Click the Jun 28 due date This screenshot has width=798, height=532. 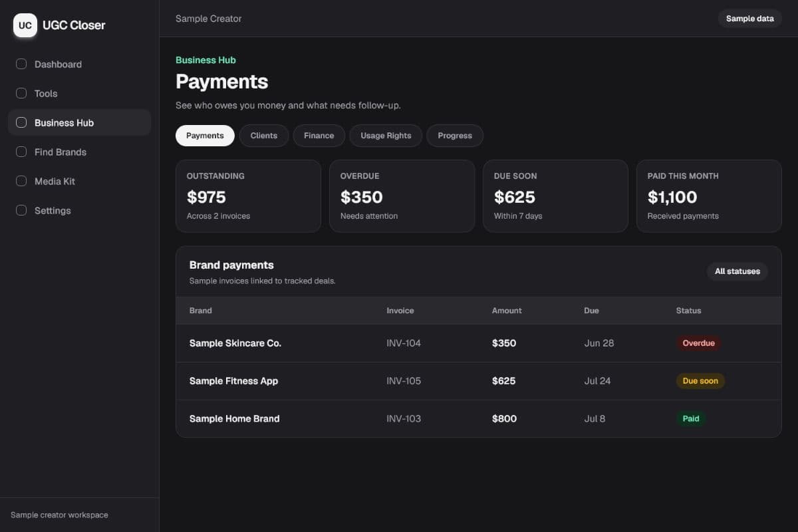599,343
